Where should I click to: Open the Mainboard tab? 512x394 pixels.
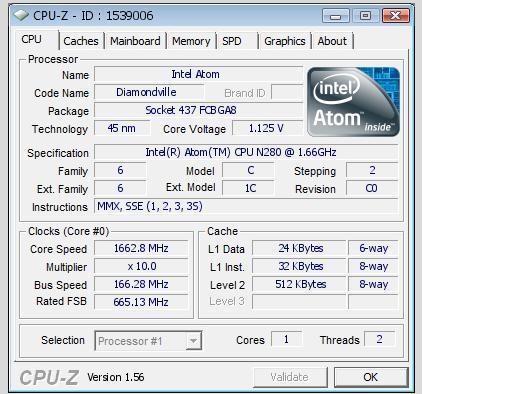point(135,41)
